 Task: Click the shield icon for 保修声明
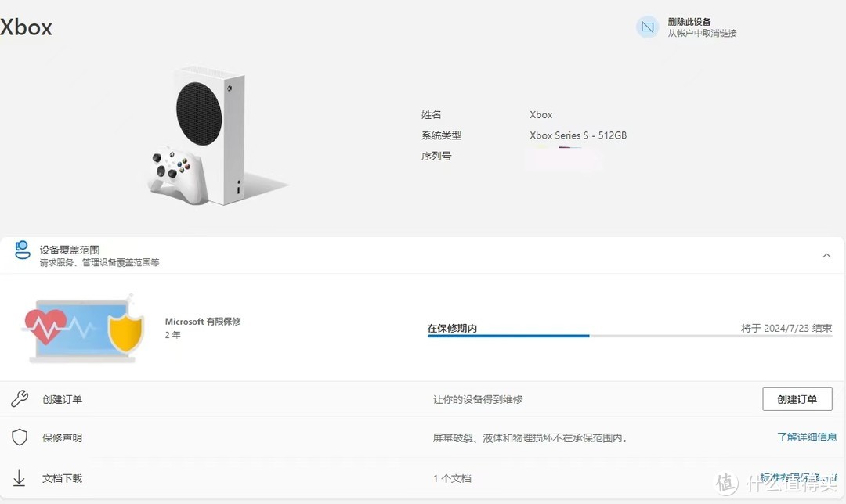click(20, 437)
